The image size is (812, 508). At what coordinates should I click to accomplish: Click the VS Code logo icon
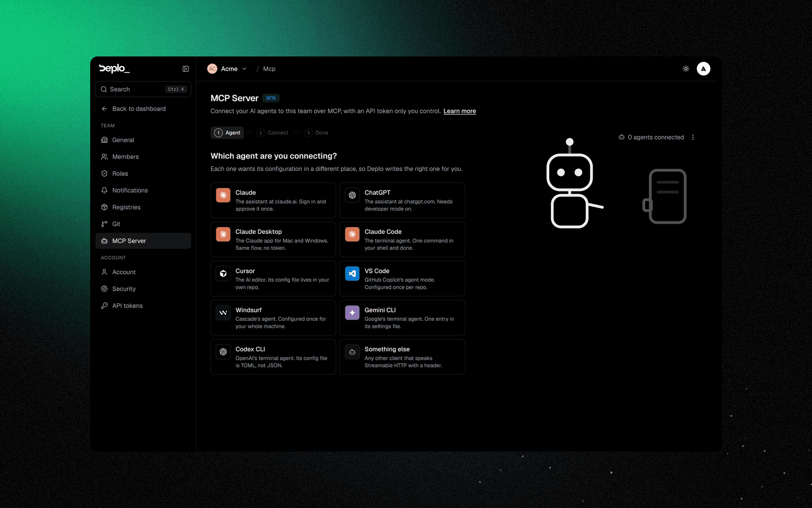pyautogui.click(x=352, y=273)
